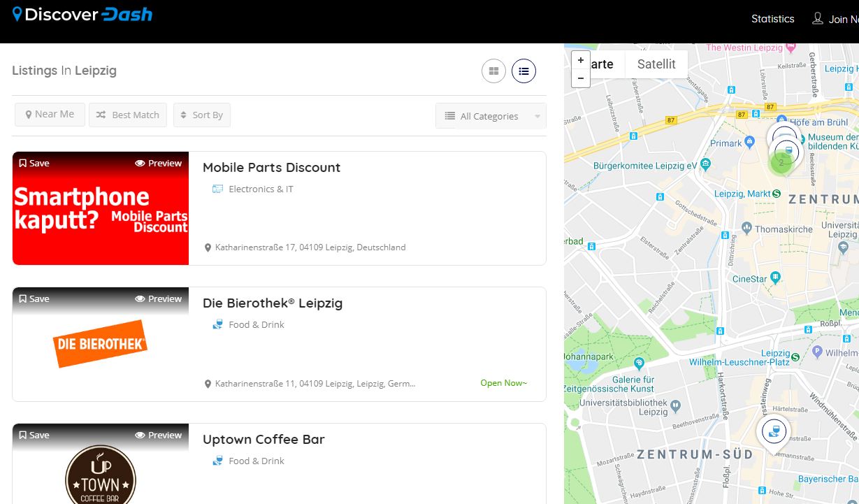Click Food & Drink icon for Die Bierothek
Image resolution: width=859 pixels, height=504 pixels.
(x=217, y=324)
